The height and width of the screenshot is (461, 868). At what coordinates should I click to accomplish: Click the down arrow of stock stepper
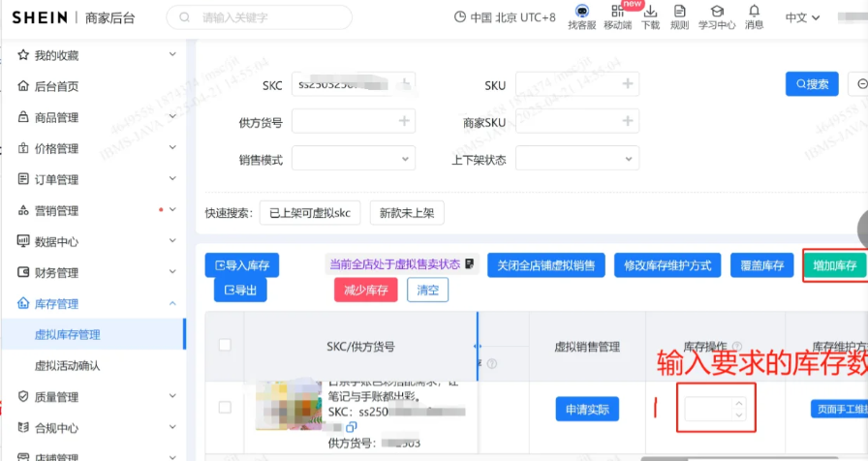[739, 415]
